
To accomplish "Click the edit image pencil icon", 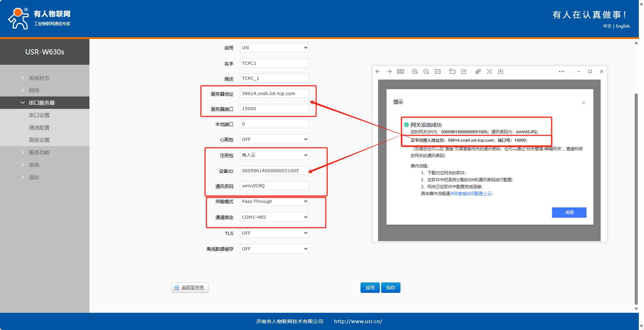I will click(x=464, y=72).
